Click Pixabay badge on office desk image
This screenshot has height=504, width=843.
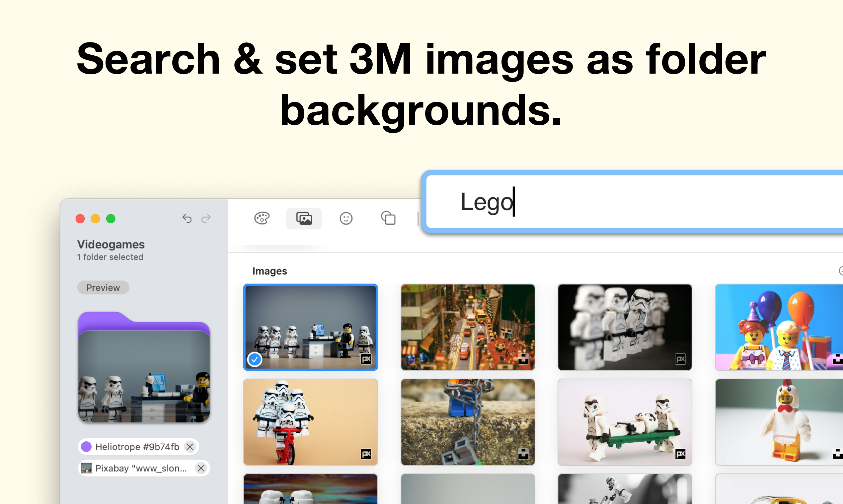click(366, 359)
